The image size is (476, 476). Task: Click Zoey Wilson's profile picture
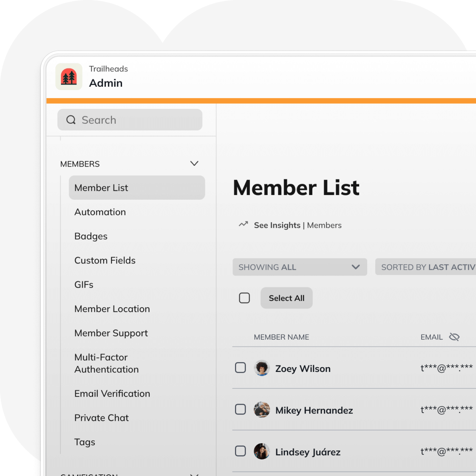tap(262, 368)
